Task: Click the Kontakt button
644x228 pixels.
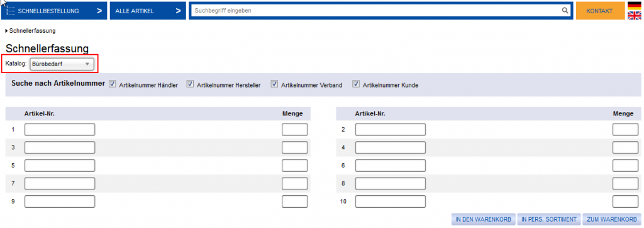Action: click(599, 11)
